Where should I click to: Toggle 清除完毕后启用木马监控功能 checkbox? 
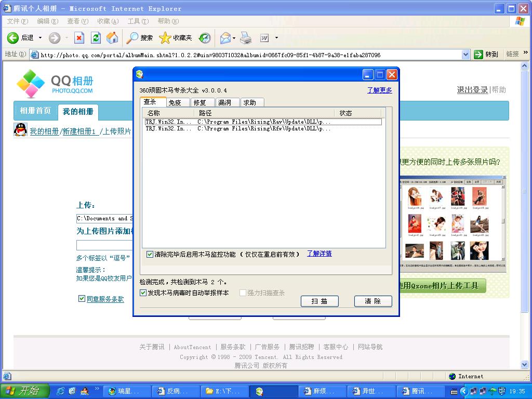tap(150, 254)
